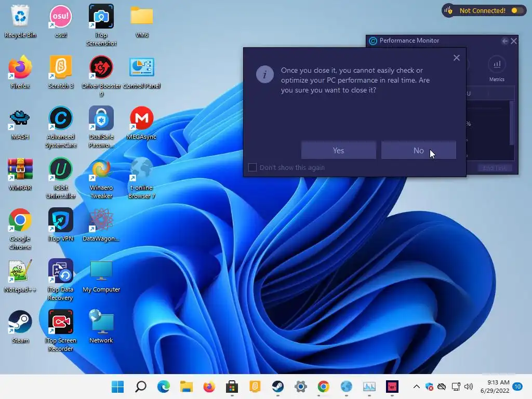Select Driver Booster 9 icon
Image resolution: width=532 pixels, height=399 pixels.
point(101,76)
